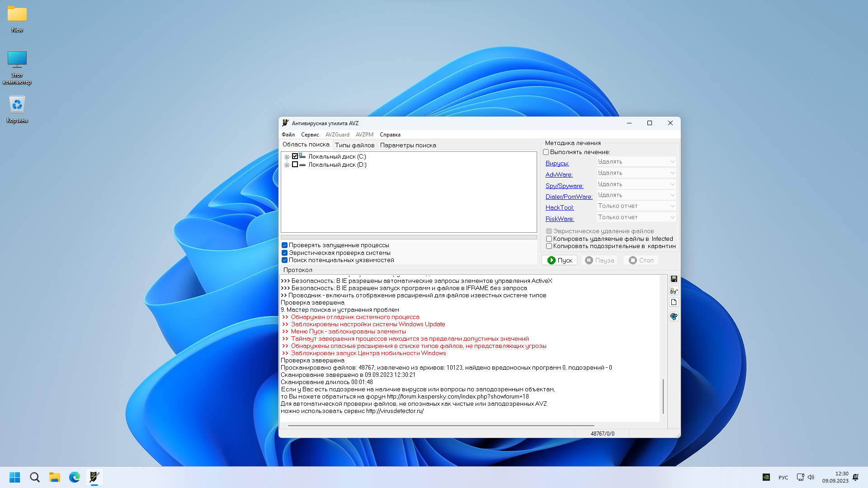
Task: Open the Корзина recycle bin icon
Action: [17, 109]
